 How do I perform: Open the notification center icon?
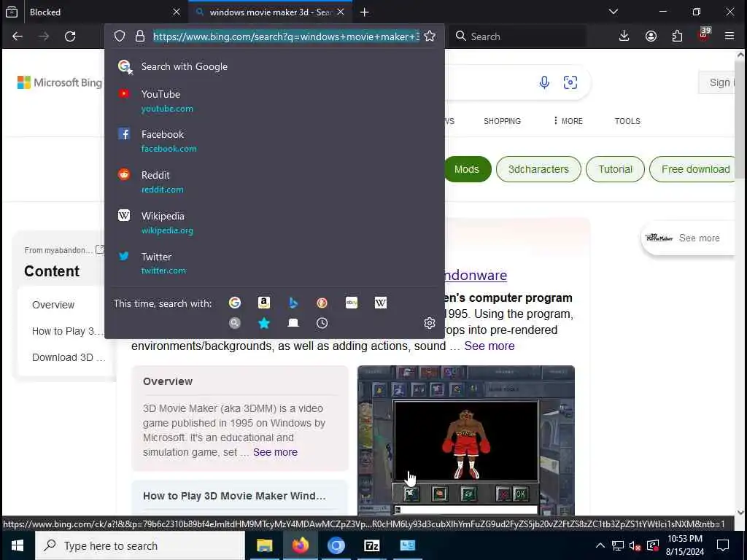723,545
